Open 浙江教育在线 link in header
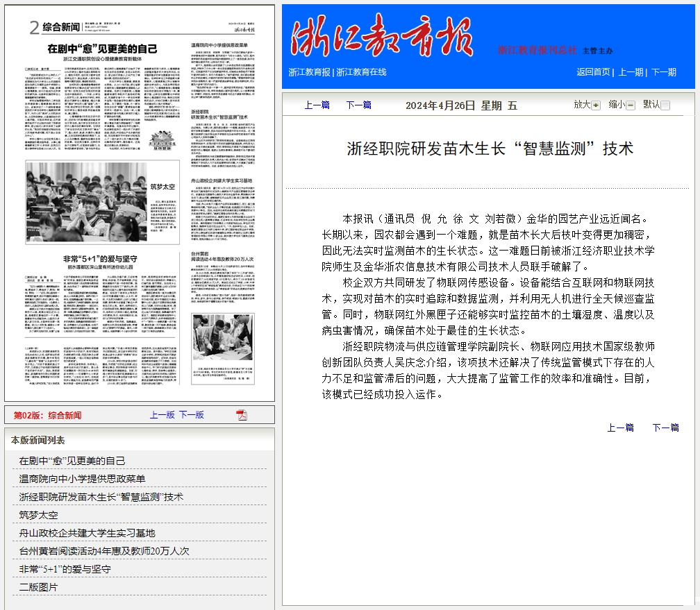Viewport: 700px width, 610px height. tap(361, 72)
